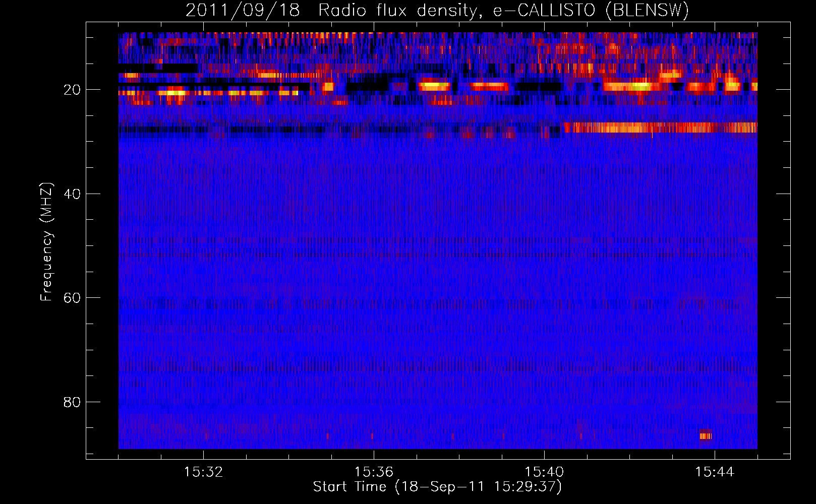Click the plot title '2011/09/18 Radio flux density'

[x=437, y=10]
